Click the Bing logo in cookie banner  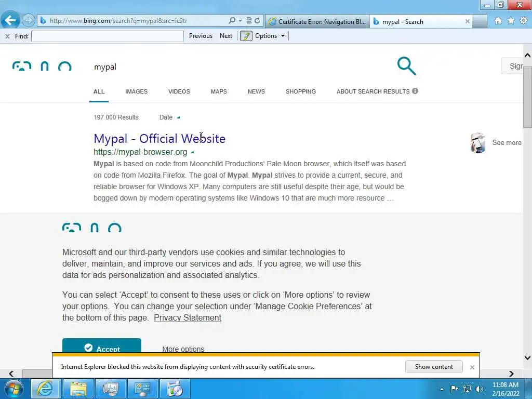(x=91, y=228)
